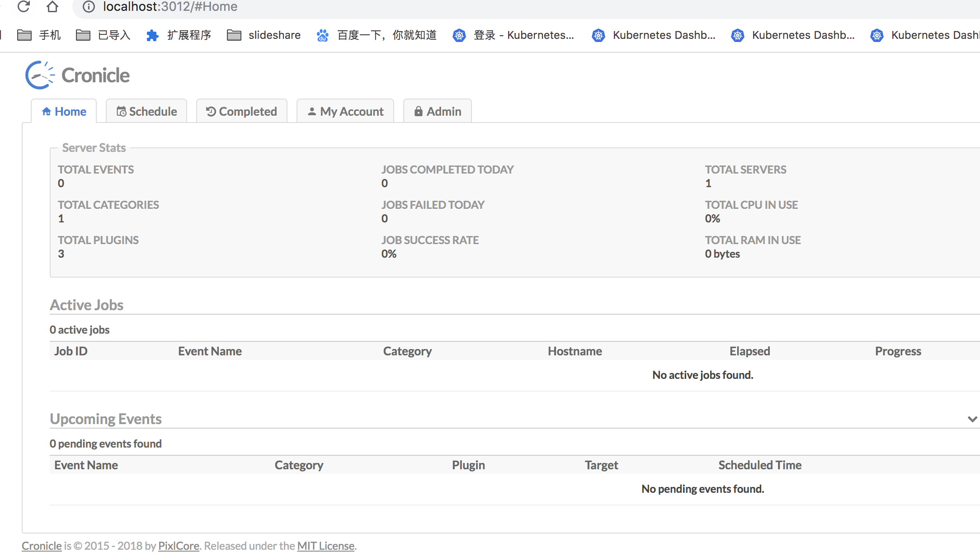The height and width of the screenshot is (557, 980).
Task: Click the Plugin column header
Action: coord(468,465)
